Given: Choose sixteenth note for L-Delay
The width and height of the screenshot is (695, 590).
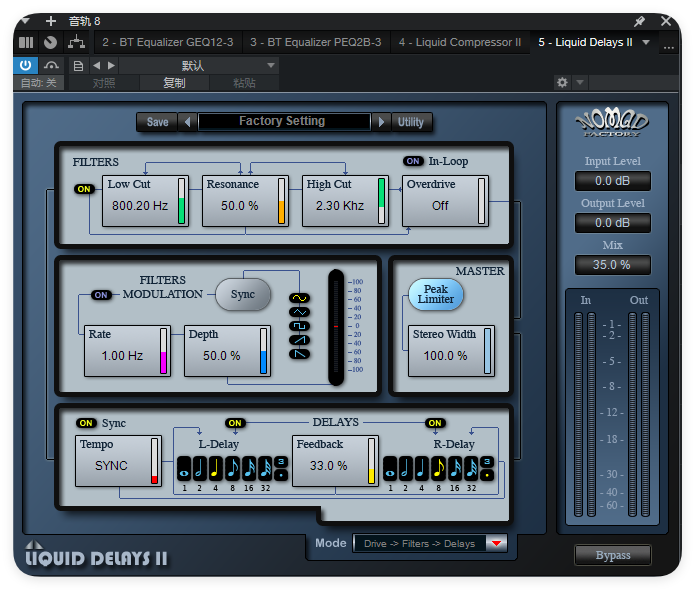Looking at the screenshot, I should click(249, 469).
